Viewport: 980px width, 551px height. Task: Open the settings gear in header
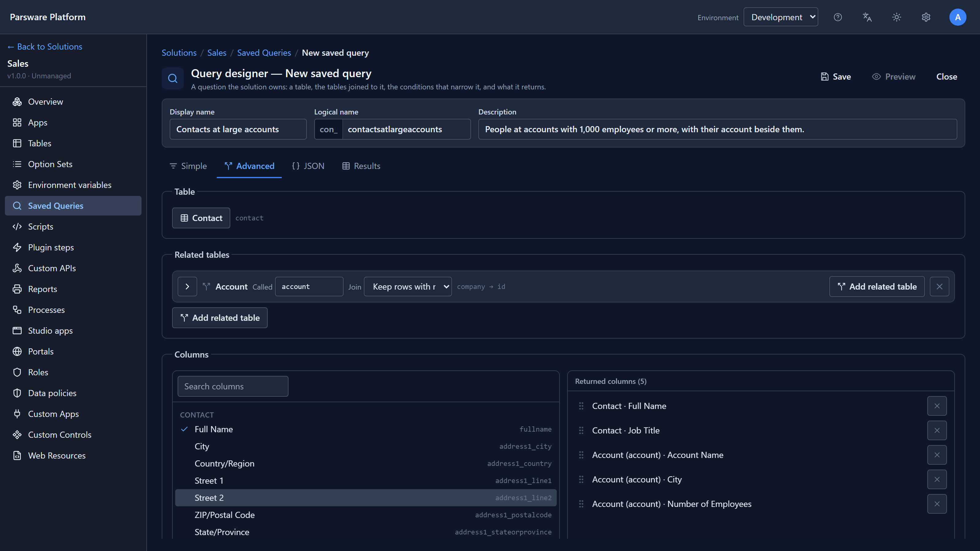click(926, 17)
